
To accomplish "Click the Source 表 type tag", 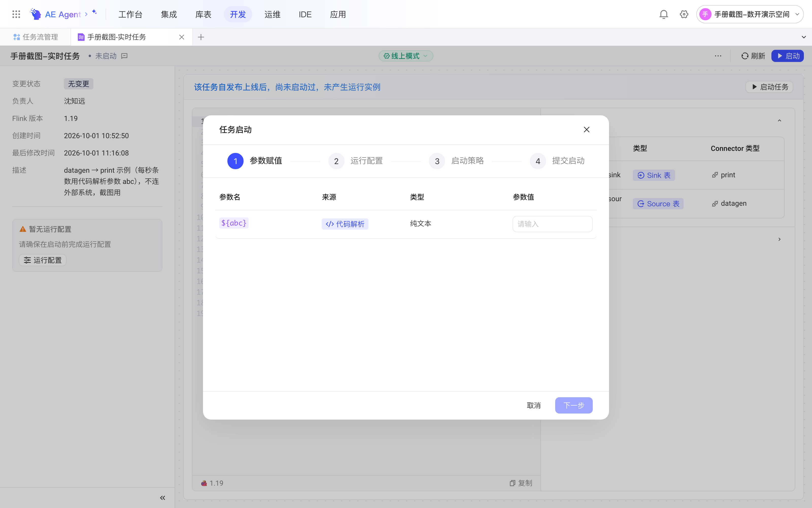I will [x=658, y=204].
